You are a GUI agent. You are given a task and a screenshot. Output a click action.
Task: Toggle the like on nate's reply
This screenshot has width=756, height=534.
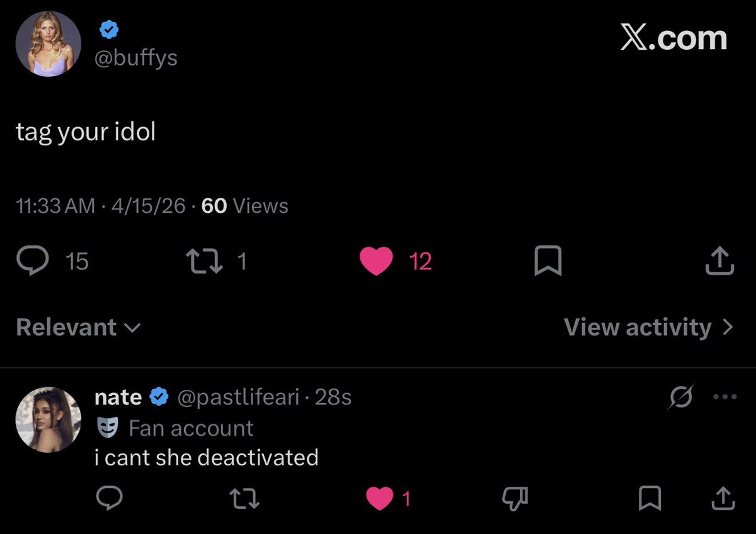coord(379,499)
